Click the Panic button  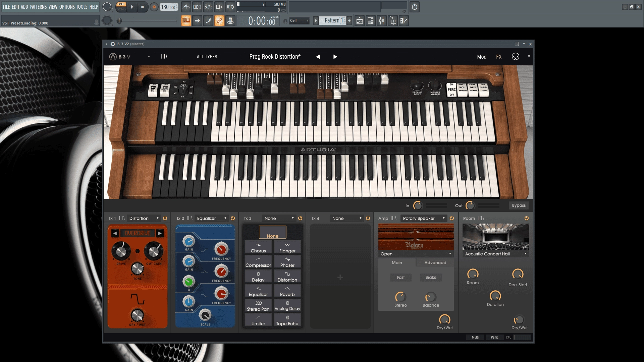(x=495, y=337)
